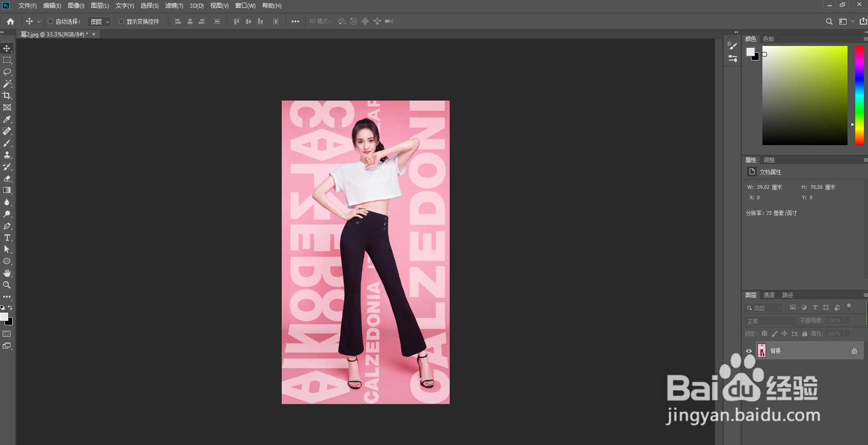Switch to the 通道 tab
This screenshot has height=445, width=868.
point(769,295)
